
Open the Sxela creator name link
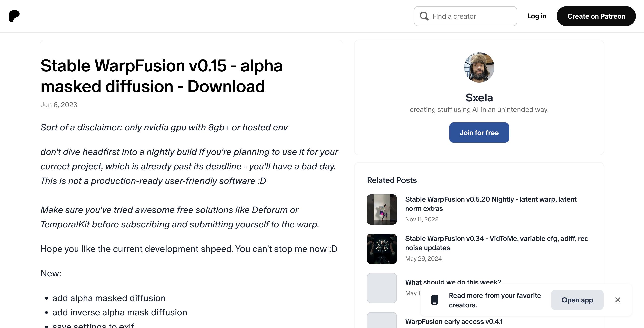[479, 98]
